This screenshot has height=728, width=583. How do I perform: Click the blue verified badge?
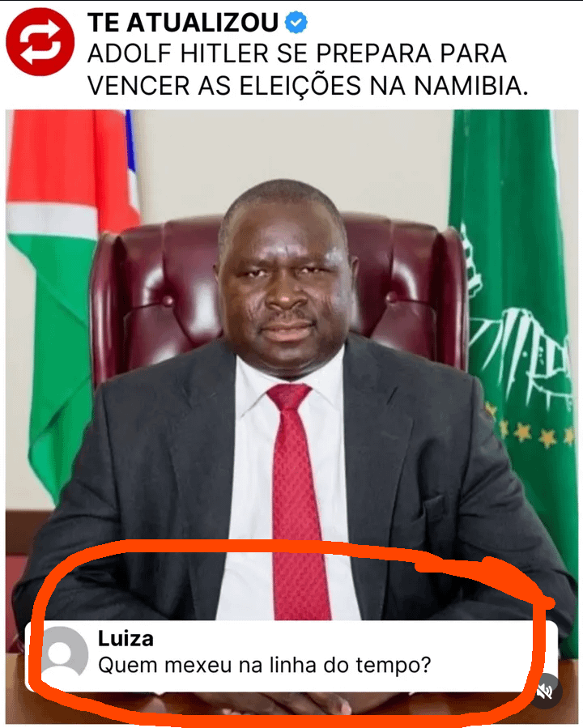[x=296, y=22]
